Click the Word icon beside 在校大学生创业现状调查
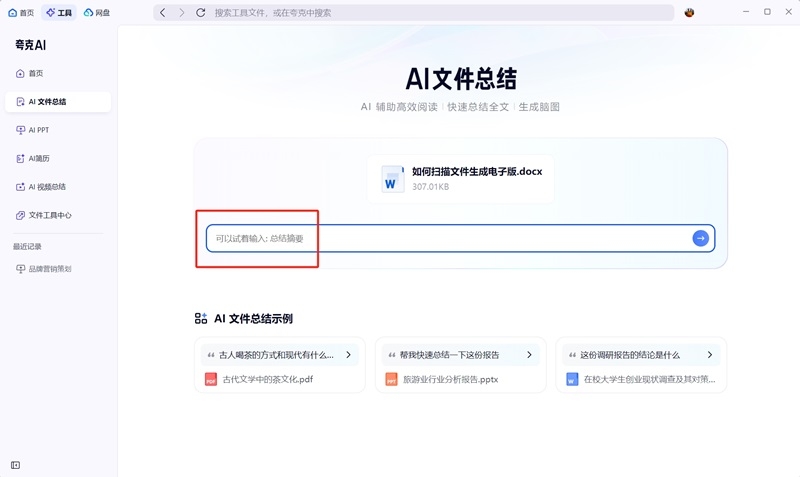 tap(572, 379)
